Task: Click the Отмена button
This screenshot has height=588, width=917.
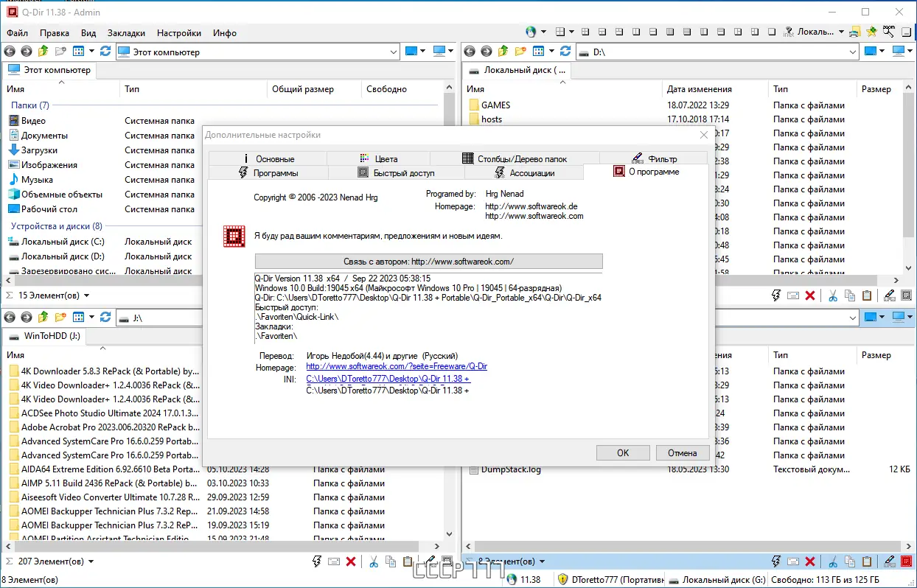Action: coord(682,452)
